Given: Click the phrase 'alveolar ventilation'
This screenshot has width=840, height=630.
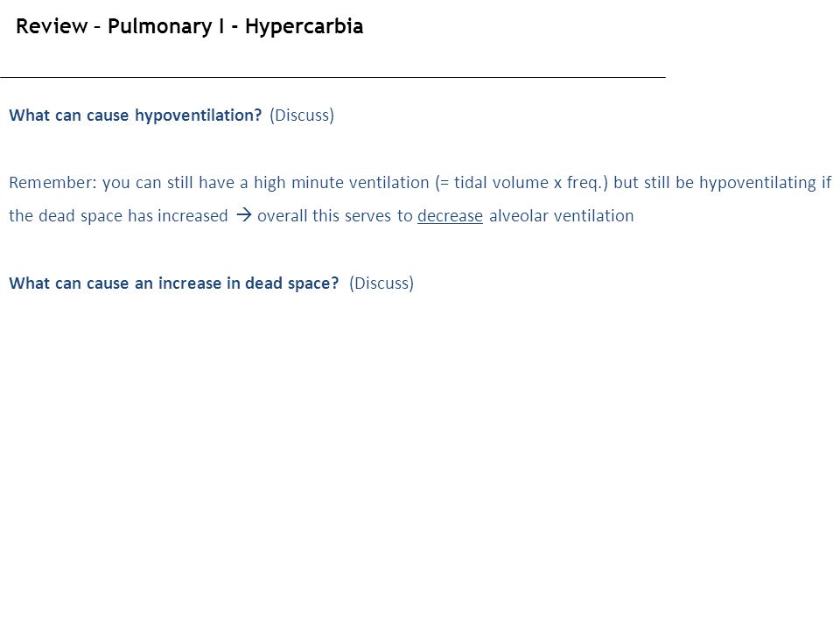Looking at the screenshot, I should [562, 216].
